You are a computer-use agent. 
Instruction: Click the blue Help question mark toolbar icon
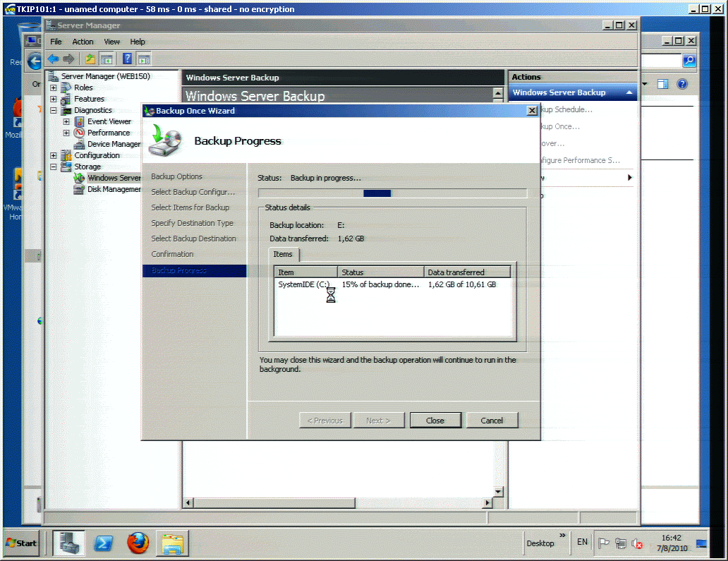pos(127,59)
